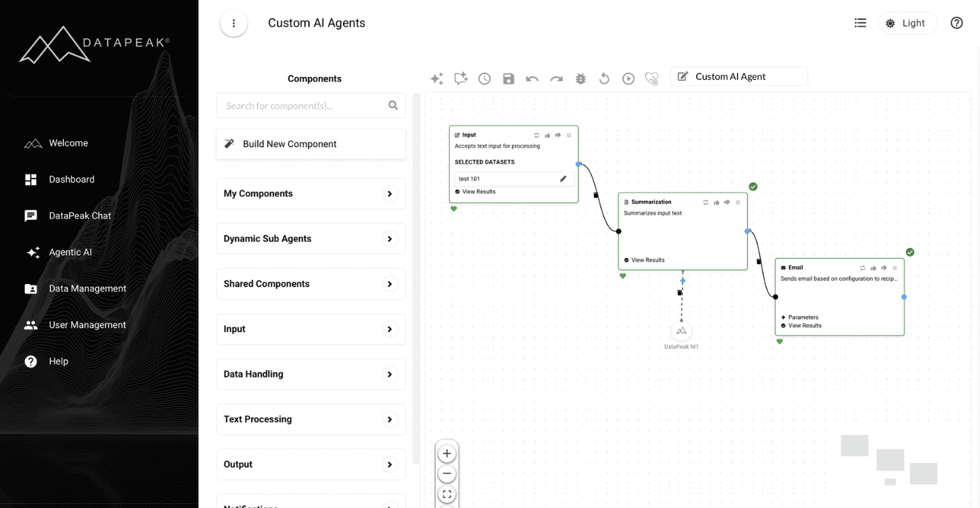
Task: Open settings sliders on Email node
Action: tap(895, 268)
